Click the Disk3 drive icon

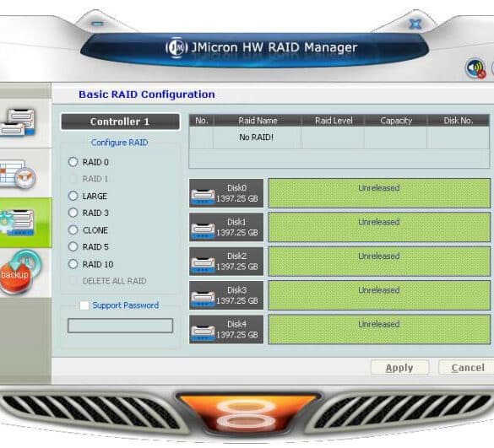click(203, 299)
